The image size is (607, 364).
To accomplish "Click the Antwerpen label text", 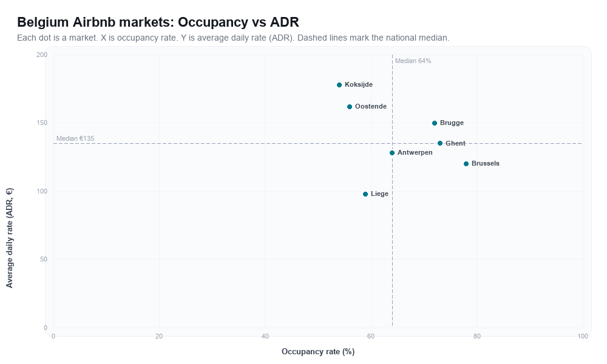I will [415, 152].
